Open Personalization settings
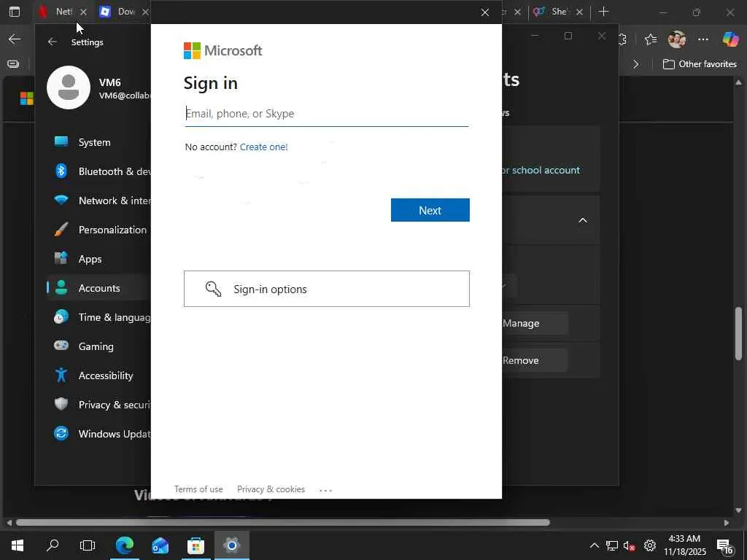This screenshot has width=747, height=560. (98, 230)
